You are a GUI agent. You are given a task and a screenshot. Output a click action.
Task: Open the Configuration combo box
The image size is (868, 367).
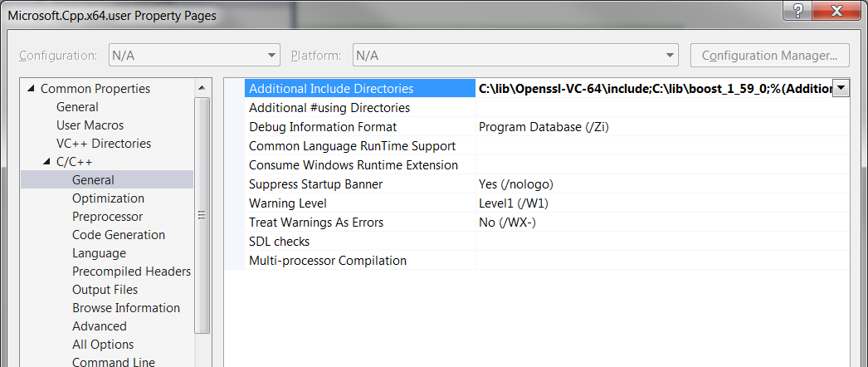pos(194,56)
